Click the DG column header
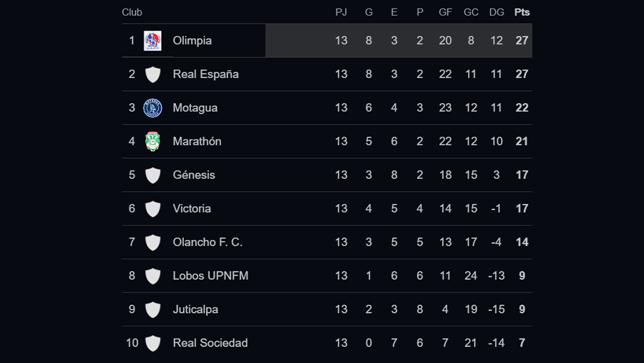 (x=497, y=12)
